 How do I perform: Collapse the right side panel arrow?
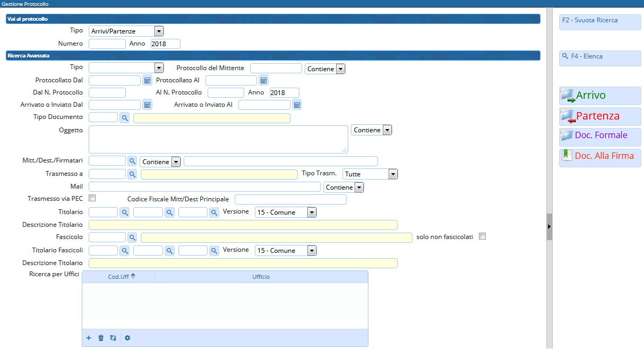(x=549, y=227)
